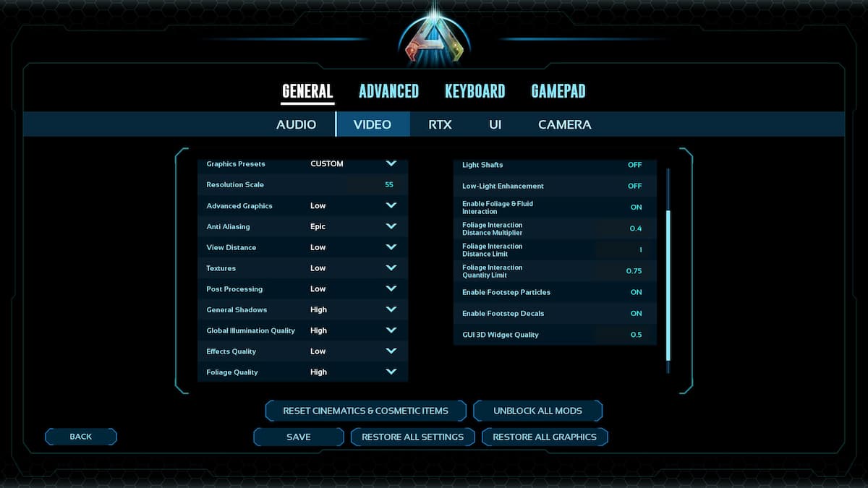Viewport: 868px width, 488px height.
Task: Enable Low-Light Enhancement
Action: pyautogui.click(x=634, y=186)
